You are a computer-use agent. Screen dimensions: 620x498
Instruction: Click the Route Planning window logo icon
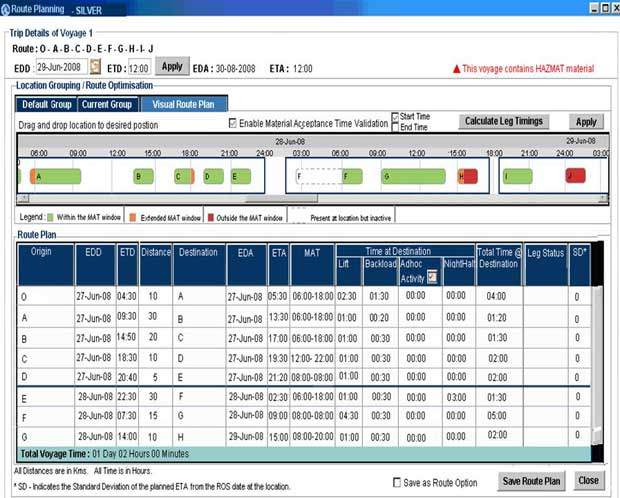[x=6, y=7]
